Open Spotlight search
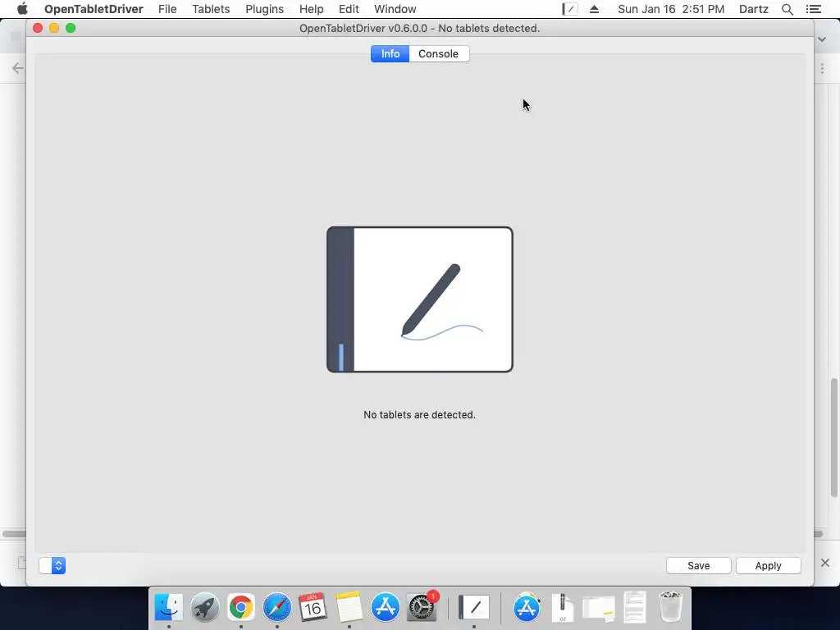Image resolution: width=840 pixels, height=630 pixels. (787, 9)
